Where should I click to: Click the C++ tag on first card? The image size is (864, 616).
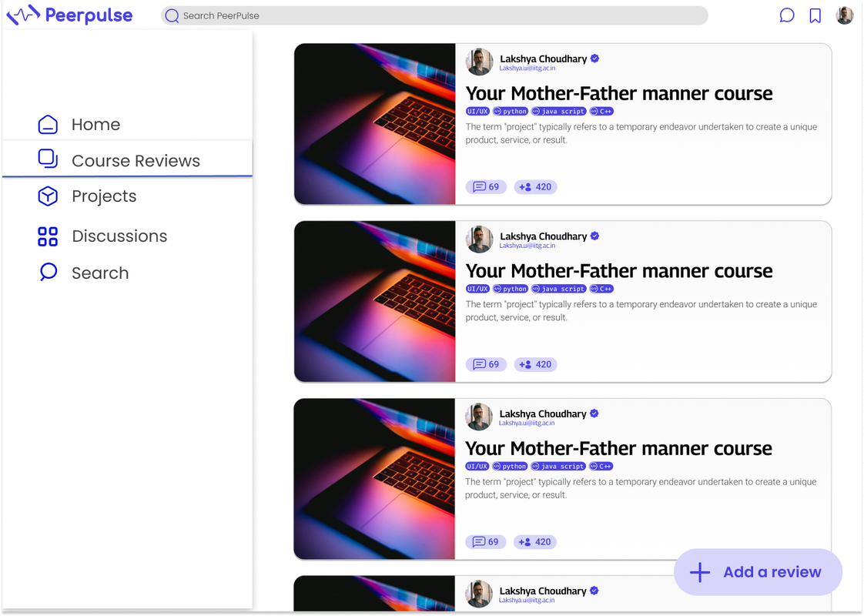point(601,112)
